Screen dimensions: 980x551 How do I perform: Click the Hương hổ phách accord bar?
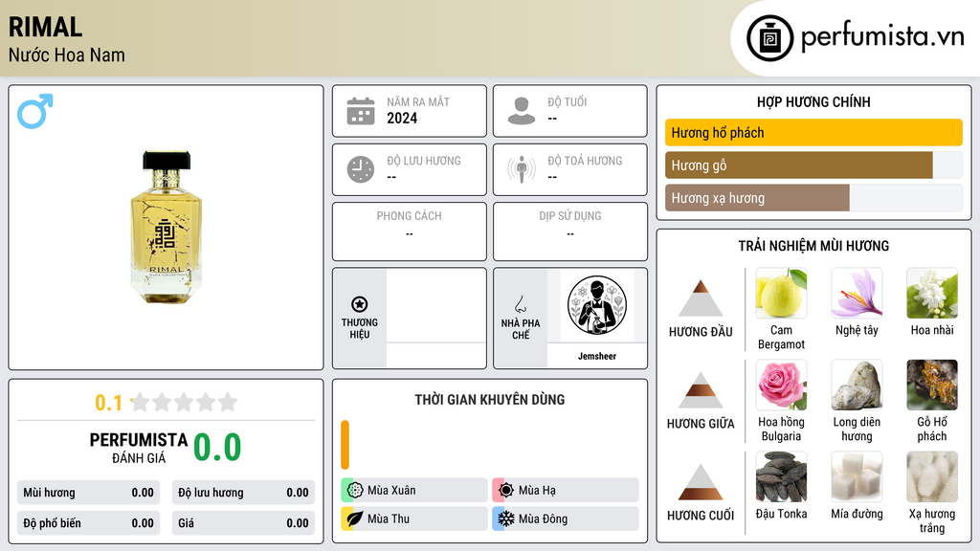[813, 132]
